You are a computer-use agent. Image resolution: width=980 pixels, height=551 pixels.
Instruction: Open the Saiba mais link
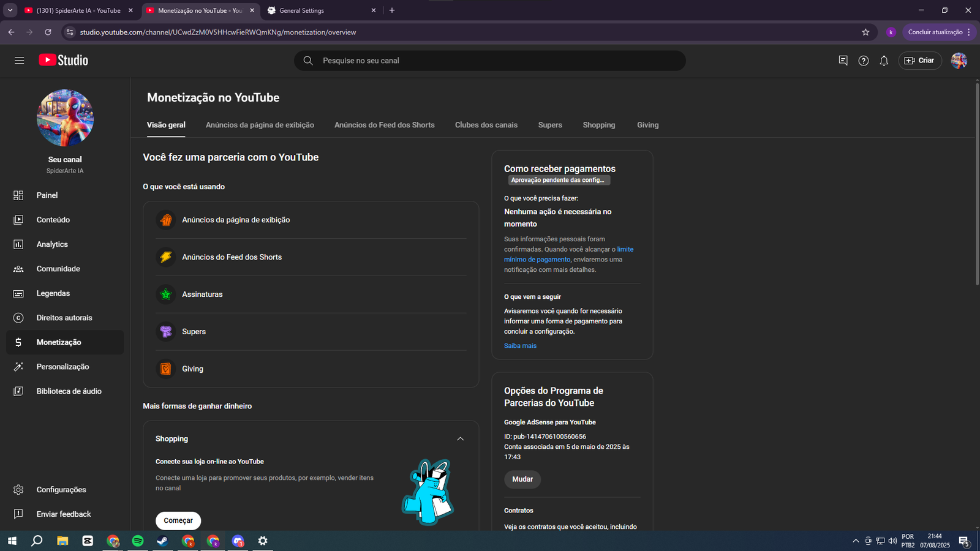520,346
